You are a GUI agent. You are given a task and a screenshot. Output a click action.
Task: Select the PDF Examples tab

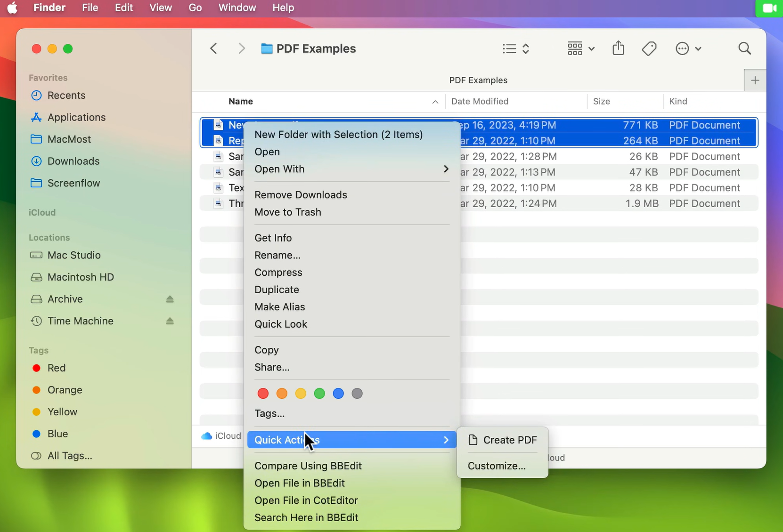(478, 81)
